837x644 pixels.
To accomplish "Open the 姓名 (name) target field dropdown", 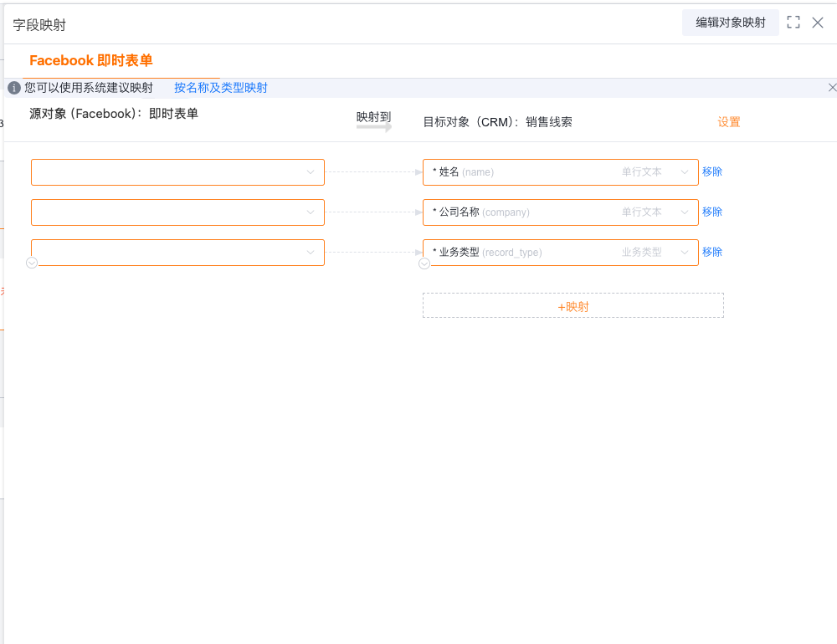I will tap(561, 172).
